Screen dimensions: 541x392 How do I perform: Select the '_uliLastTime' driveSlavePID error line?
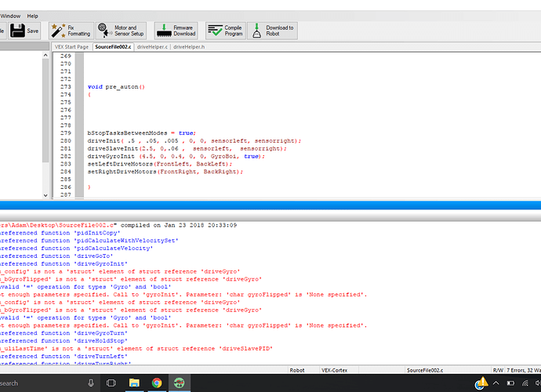point(136,349)
